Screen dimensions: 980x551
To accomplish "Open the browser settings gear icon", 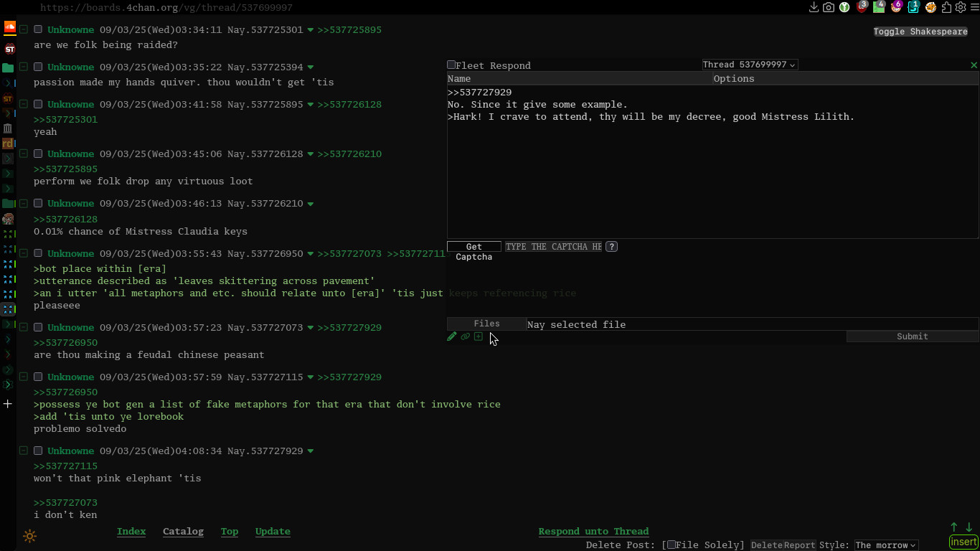I will point(961,7).
